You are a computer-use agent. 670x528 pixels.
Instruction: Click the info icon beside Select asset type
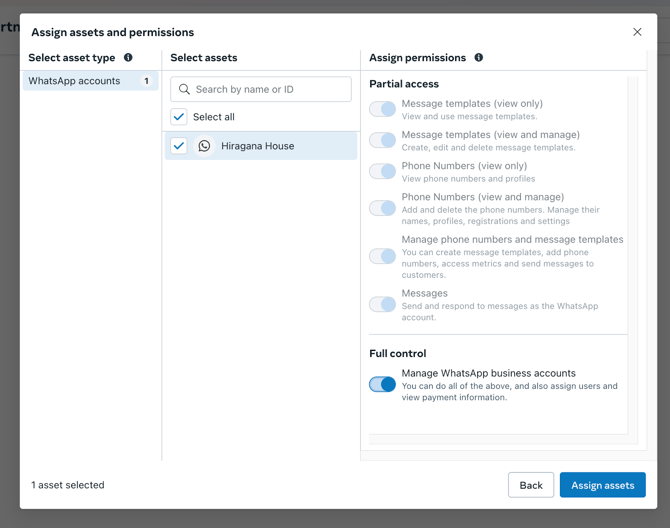128,58
